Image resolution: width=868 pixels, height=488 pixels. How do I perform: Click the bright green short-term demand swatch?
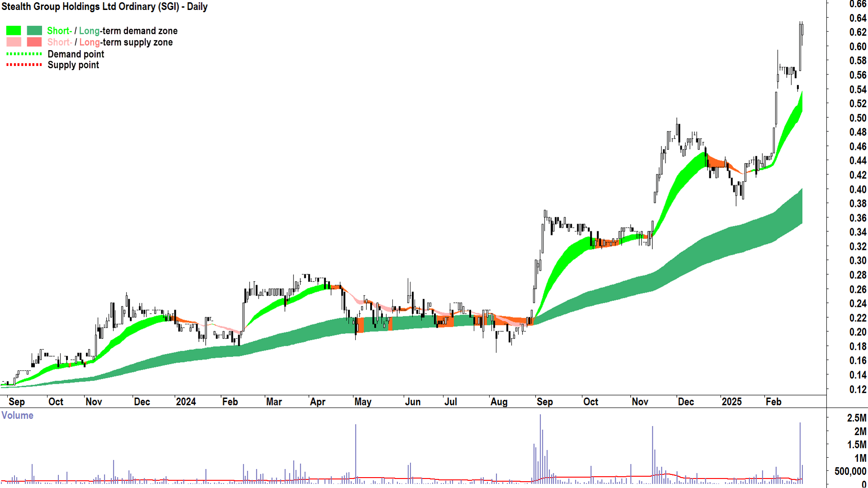(x=14, y=31)
